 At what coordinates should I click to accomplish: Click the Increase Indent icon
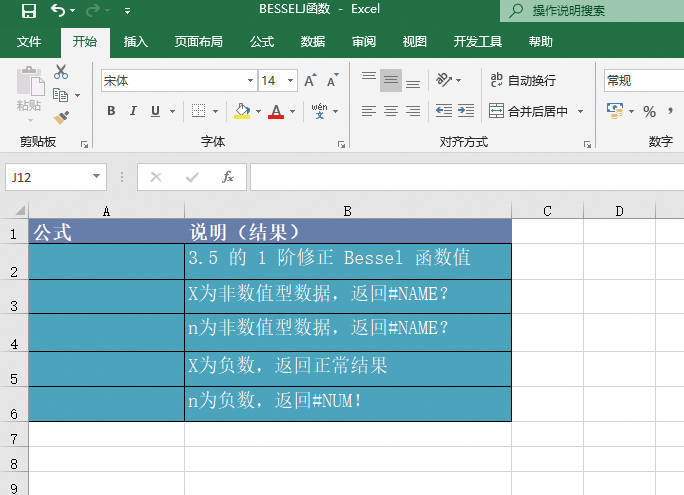[x=466, y=111]
